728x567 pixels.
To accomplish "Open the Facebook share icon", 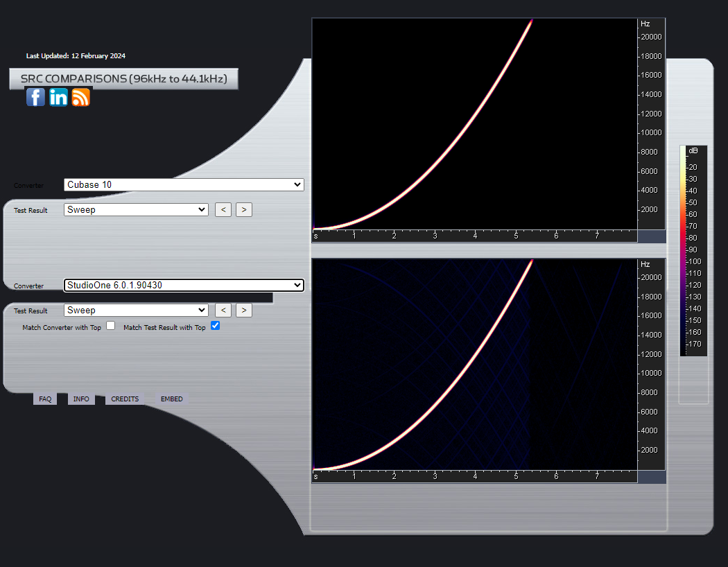I will click(36, 97).
